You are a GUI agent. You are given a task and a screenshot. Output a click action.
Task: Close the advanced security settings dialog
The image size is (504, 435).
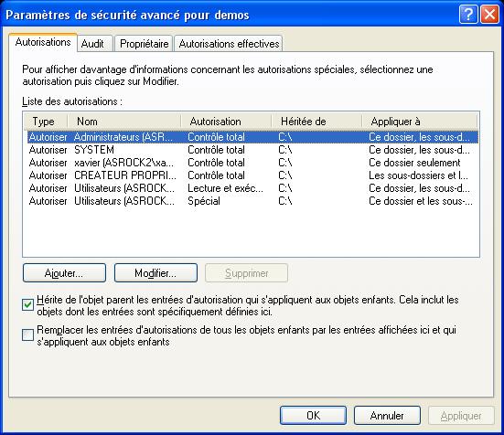click(489, 15)
